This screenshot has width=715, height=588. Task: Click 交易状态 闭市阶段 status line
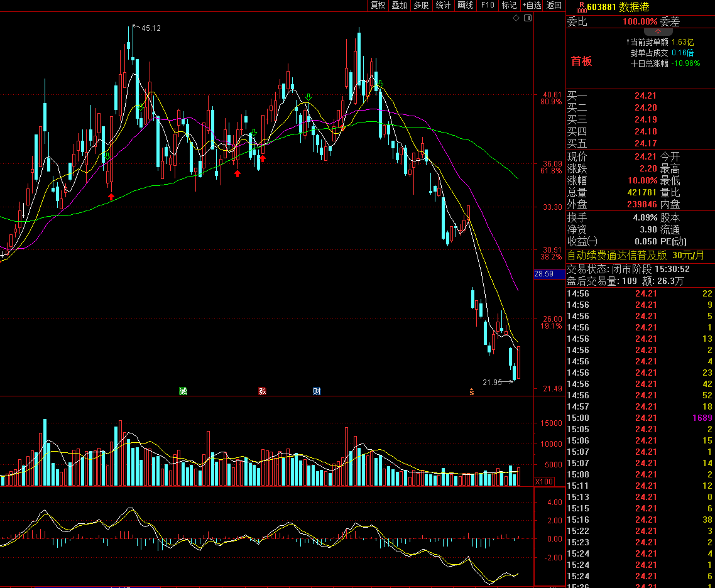628,269
